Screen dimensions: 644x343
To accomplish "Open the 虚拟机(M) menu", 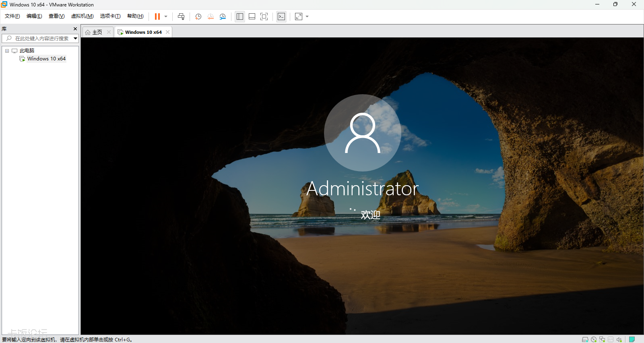I will [x=82, y=16].
